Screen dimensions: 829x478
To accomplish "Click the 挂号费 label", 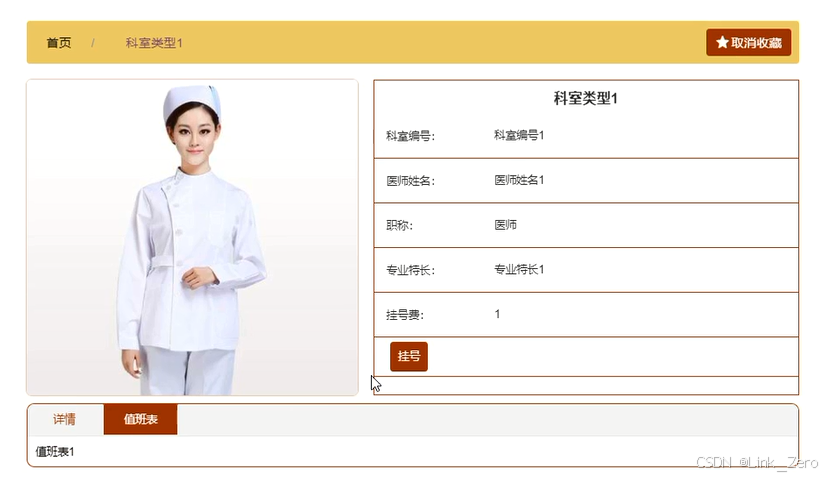I will click(x=405, y=315).
